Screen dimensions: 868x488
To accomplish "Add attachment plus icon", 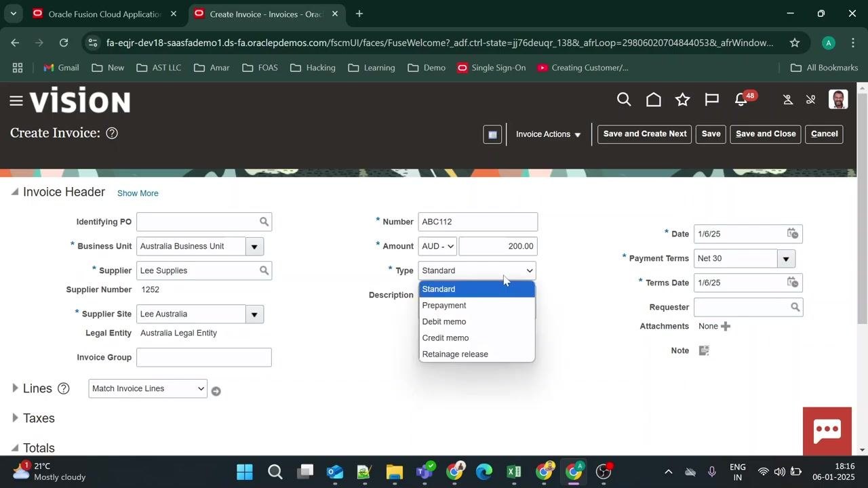I will point(726,326).
